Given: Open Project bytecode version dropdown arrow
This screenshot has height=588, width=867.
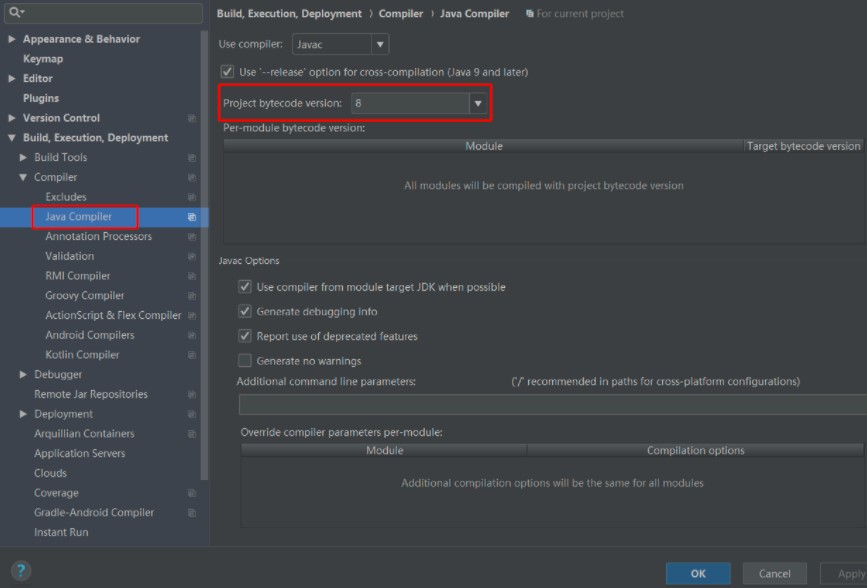Looking at the screenshot, I should click(478, 104).
